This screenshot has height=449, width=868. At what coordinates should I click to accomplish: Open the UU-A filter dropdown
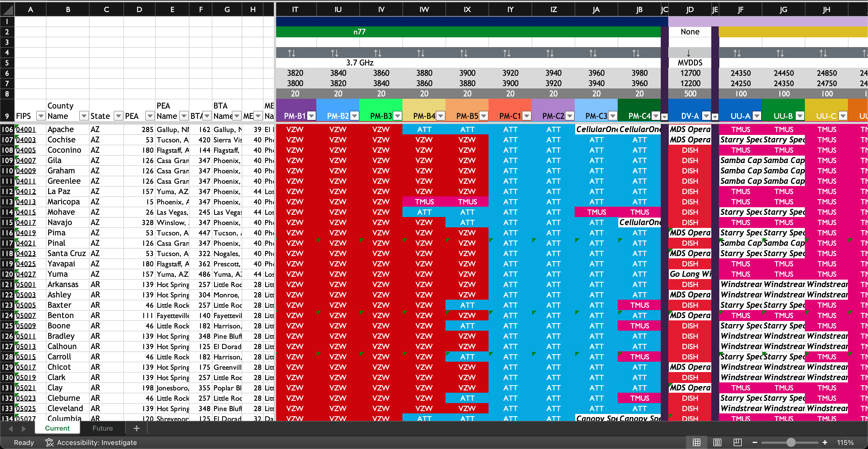pos(757,116)
